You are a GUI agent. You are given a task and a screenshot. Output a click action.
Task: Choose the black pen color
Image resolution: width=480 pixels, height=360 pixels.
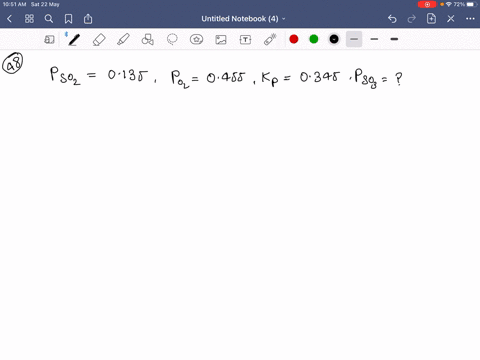pyautogui.click(x=334, y=39)
